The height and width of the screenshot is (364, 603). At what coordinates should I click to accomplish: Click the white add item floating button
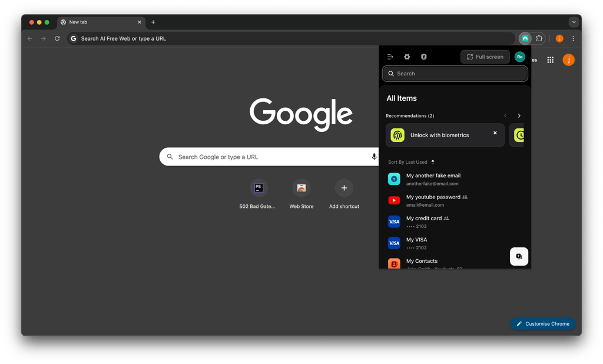pyautogui.click(x=519, y=256)
